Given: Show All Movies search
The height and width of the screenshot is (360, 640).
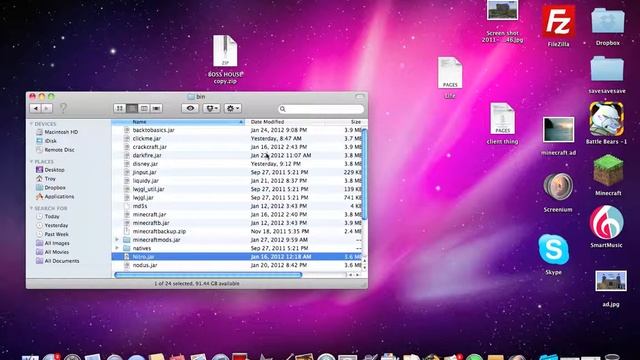Looking at the screenshot, I should tap(52, 252).
